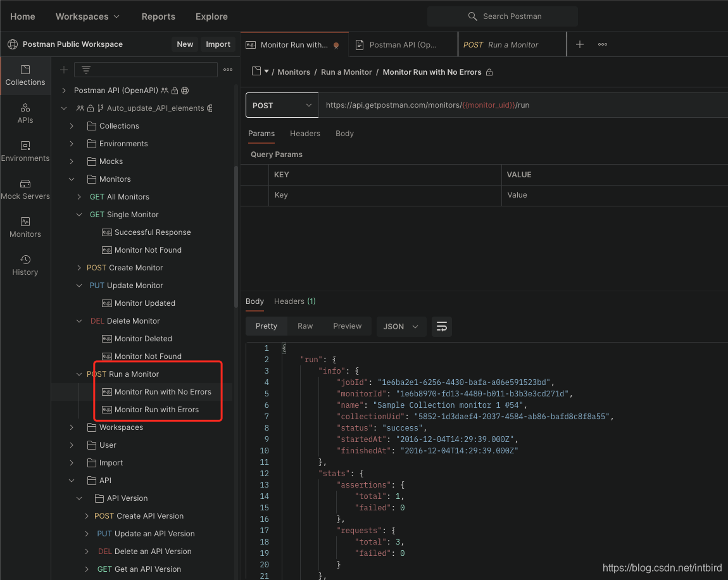
Task: Switch to POST Run a Monitor tab
Action: tap(512, 44)
